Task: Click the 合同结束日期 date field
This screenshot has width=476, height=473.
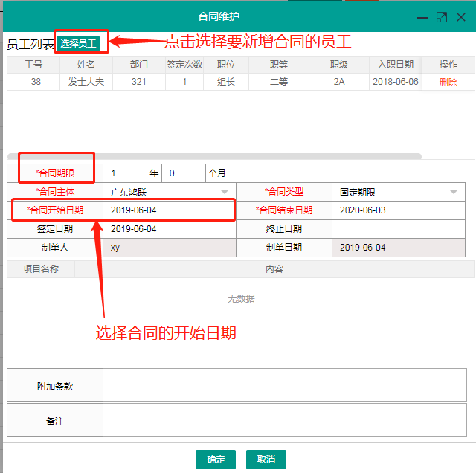Action: [x=402, y=210]
